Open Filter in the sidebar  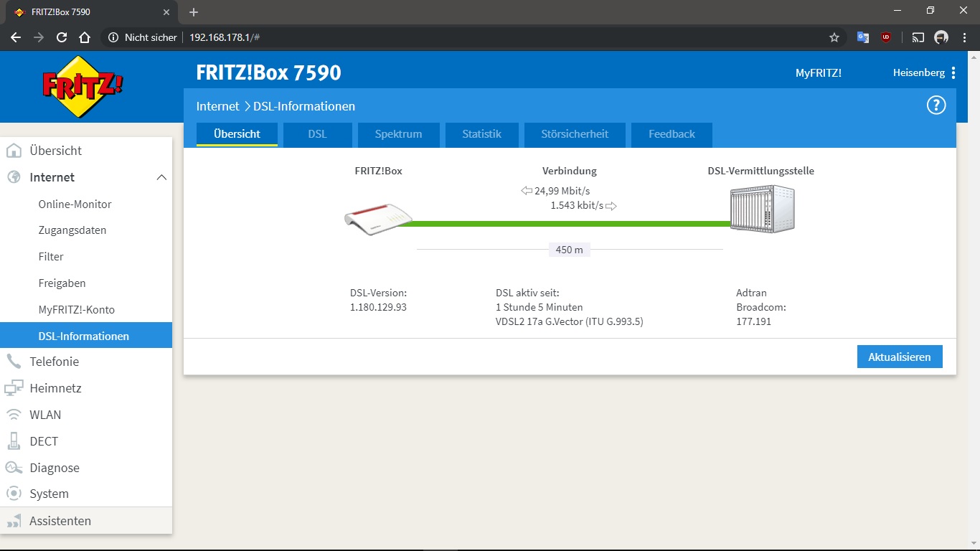[51, 257]
